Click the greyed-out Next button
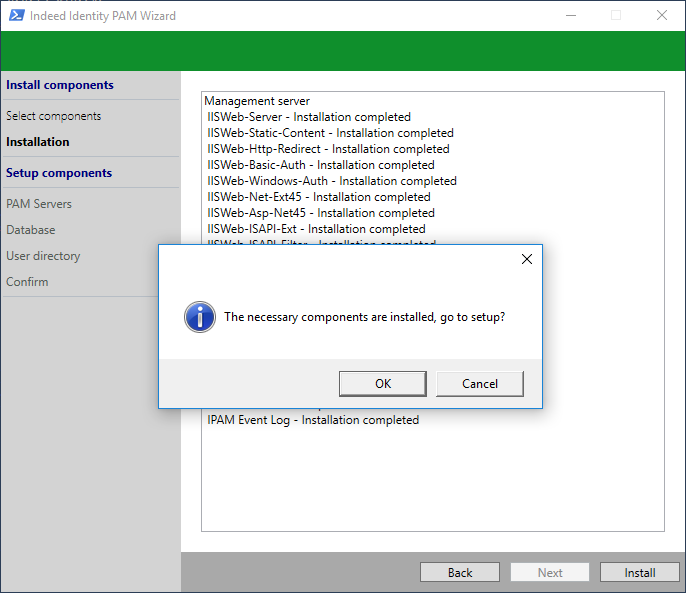The height and width of the screenshot is (593, 686). 550,572
